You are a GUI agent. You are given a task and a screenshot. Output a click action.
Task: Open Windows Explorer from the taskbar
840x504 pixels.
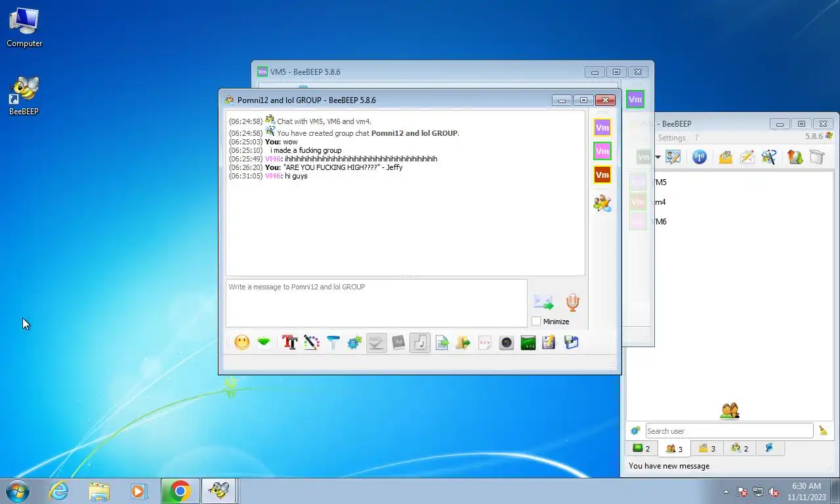click(99, 491)
